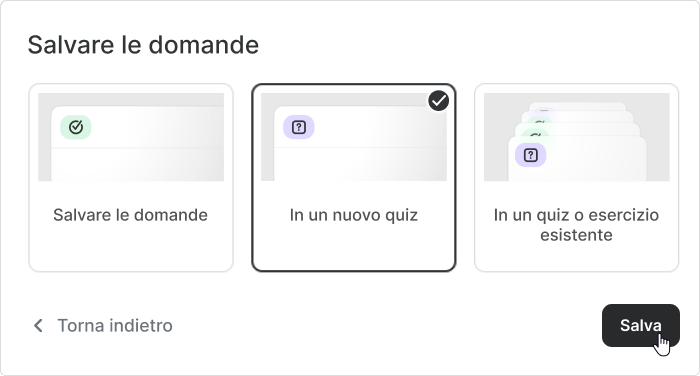
Task: Click the black checkmark badge on selected card
Action: [439, 100]
